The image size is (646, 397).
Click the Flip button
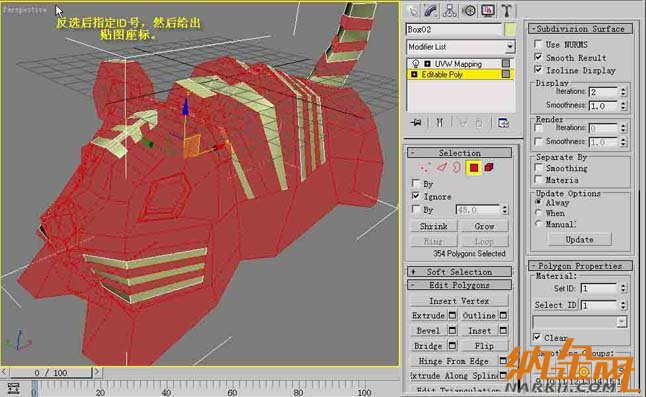point(484,346)
